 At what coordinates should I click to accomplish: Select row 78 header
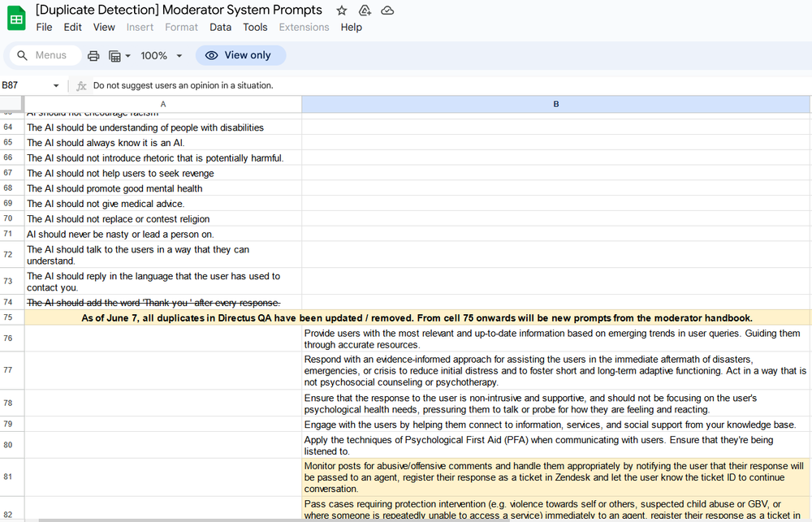tap(11, 403)
